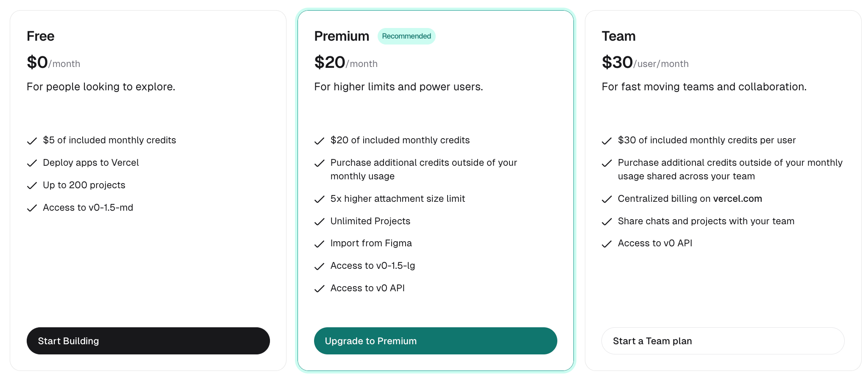The width and height of the screenshot is (868, 379).
Task: Click the Start Building button
Action: (x=148, y=341)
